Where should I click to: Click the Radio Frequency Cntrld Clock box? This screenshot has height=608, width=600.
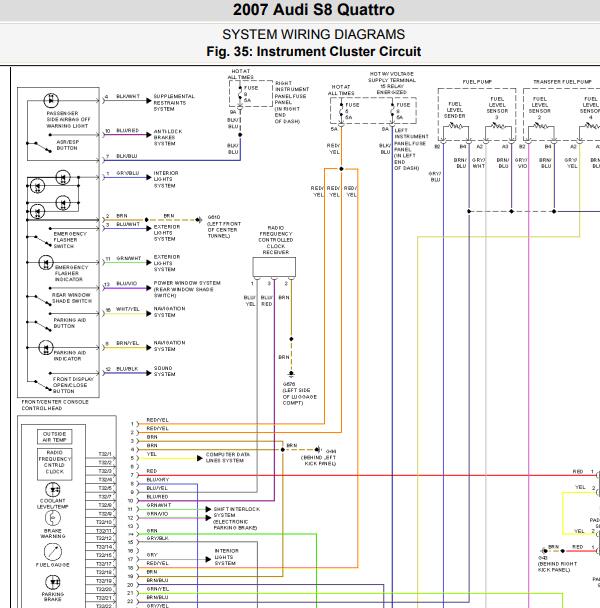point(55,464)
